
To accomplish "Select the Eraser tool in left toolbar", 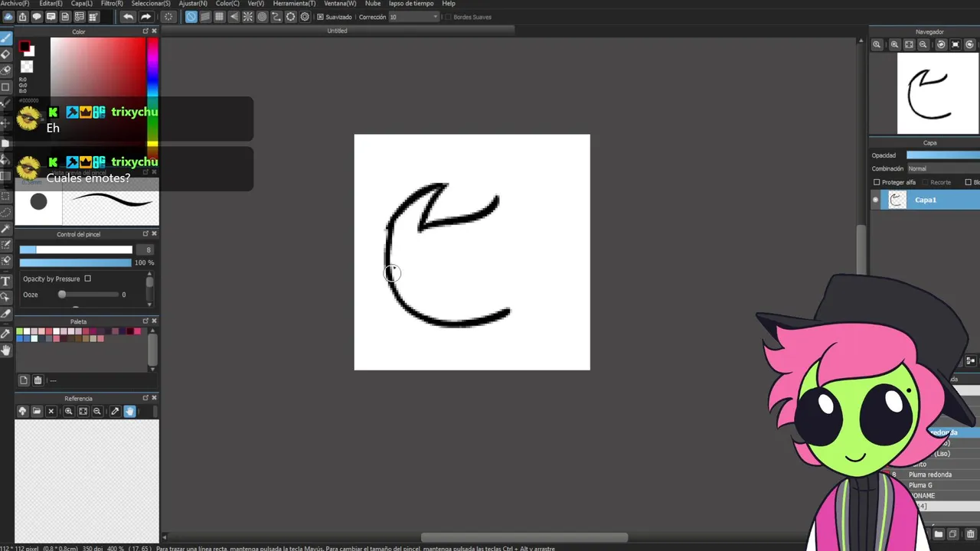I will coord(5,54).
